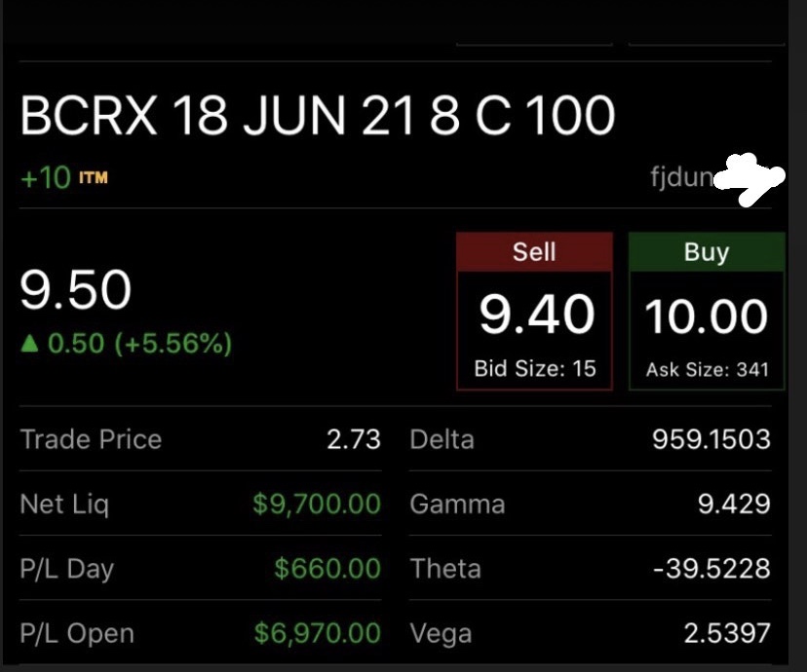Image resolution: width=807 pixels, height=672 pixels.
Task: Click the Bid Size: 15 label
Action: 535,368
